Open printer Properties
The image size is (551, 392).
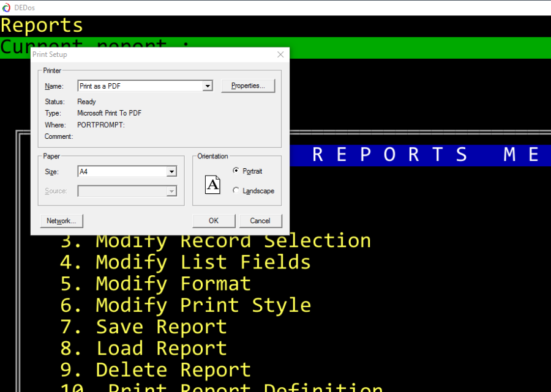(248, 86)
